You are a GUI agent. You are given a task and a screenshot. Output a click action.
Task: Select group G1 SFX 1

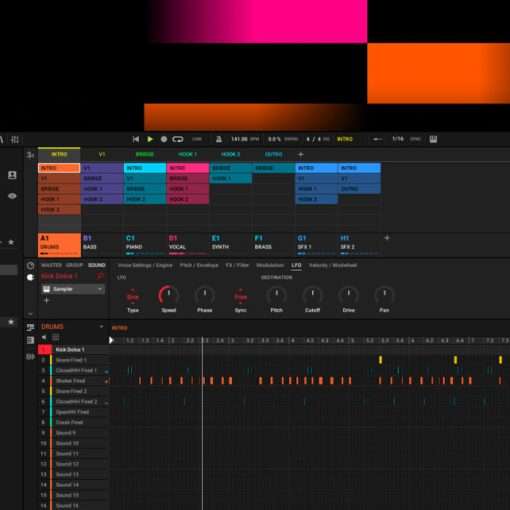click(316, 245)
